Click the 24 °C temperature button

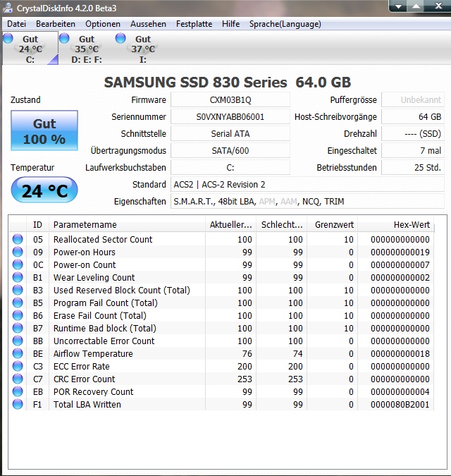point(44,190)
